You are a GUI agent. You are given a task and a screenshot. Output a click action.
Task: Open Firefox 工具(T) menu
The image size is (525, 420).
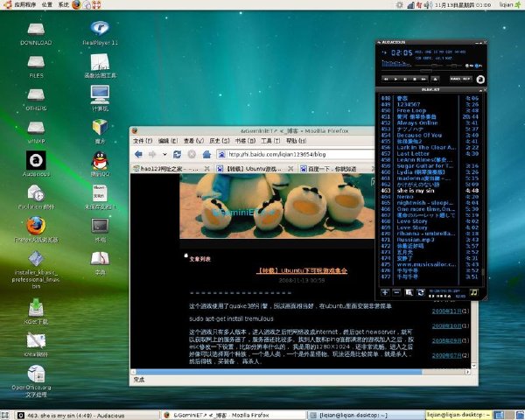pos(270,141)
